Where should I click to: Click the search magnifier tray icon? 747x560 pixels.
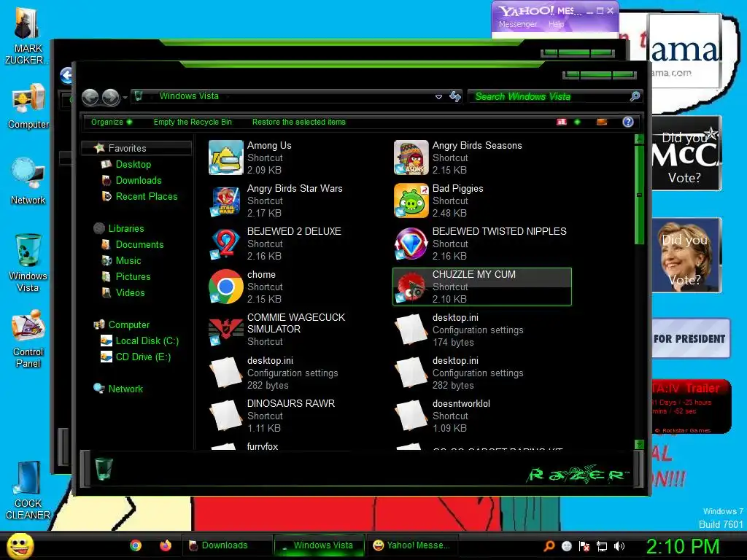tap(549, 546)
